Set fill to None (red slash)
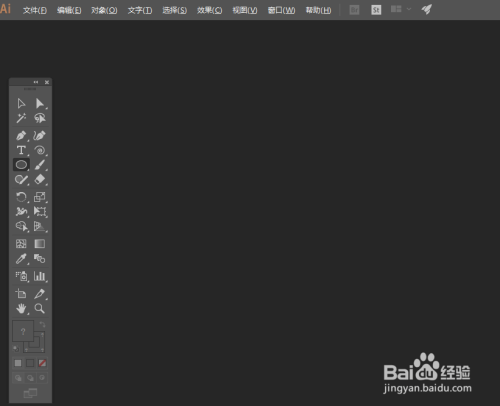Viewport: 500px width, 406px height. pyautogui.click(x=42, y=363)
